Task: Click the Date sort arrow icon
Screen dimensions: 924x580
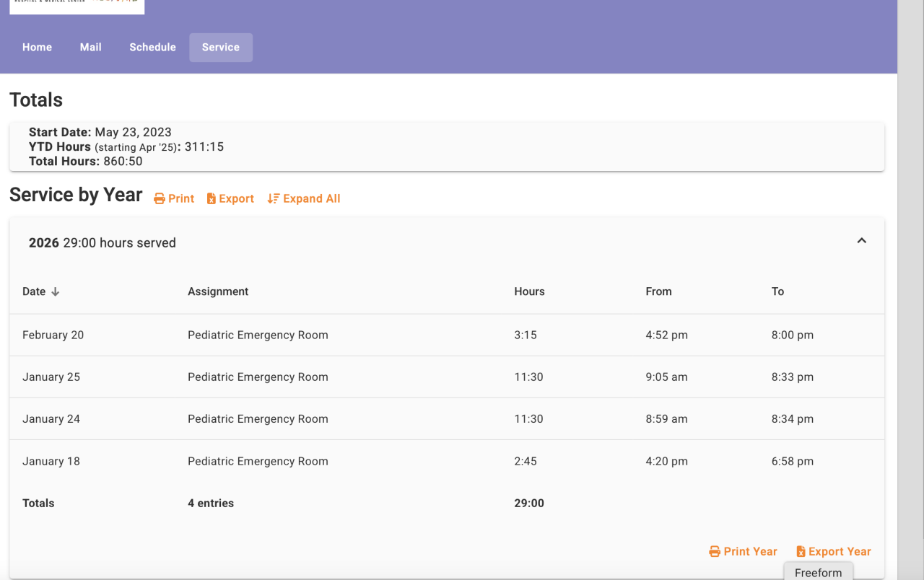Action: click(56, 292)
